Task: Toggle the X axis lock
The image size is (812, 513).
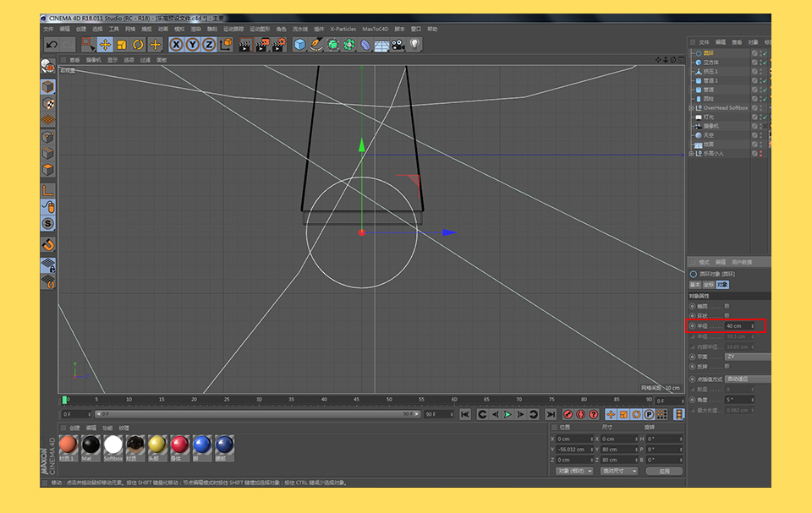Action: coord(176,45)
